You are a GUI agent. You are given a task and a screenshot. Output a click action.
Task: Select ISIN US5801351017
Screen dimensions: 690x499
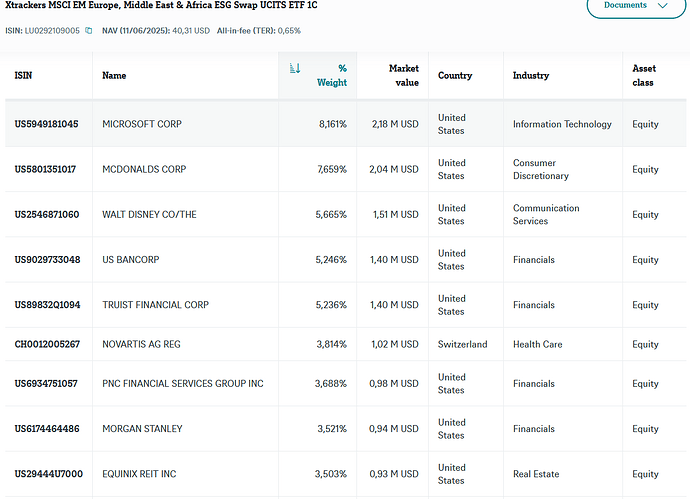pyautogui.click(x=45, y=169)
